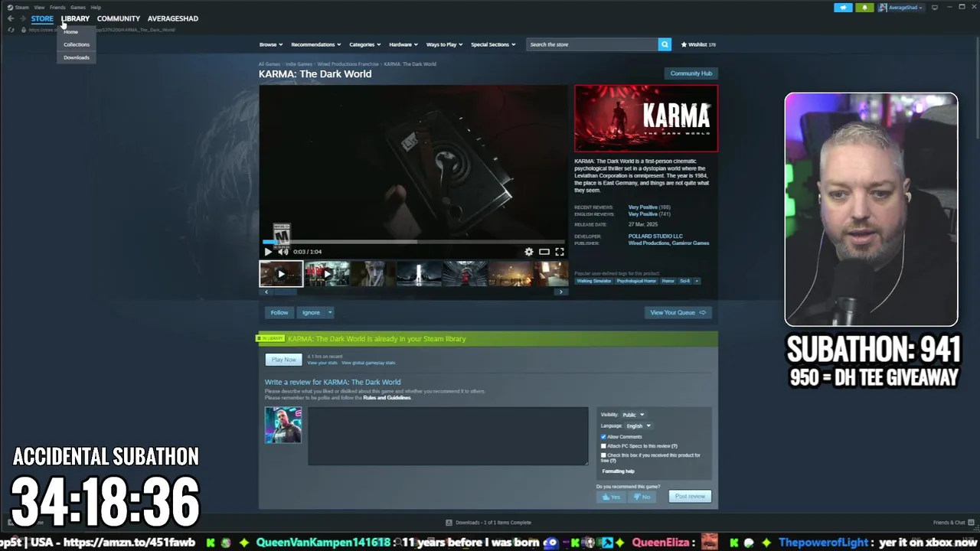
Task: Open the Language English dropdown
Action: coord(638,425)
